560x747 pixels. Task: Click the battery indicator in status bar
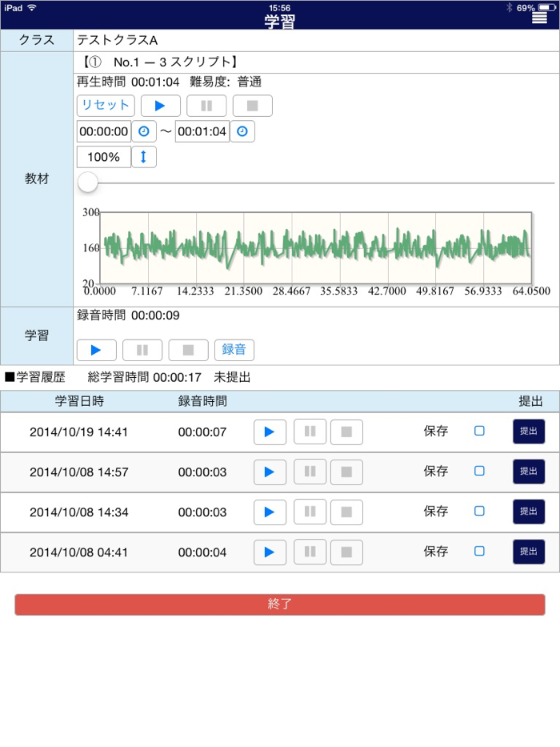(x=546, y=8)
